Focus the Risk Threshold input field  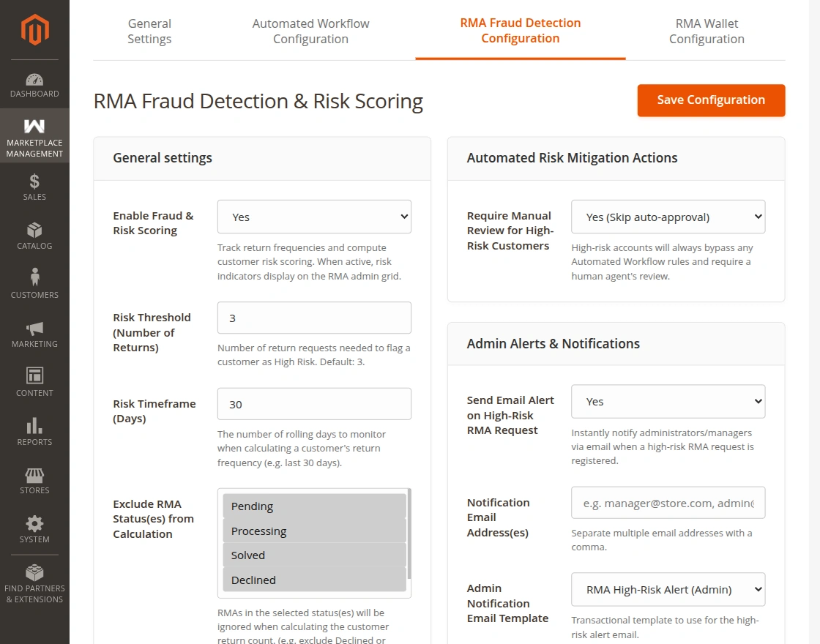314,318
